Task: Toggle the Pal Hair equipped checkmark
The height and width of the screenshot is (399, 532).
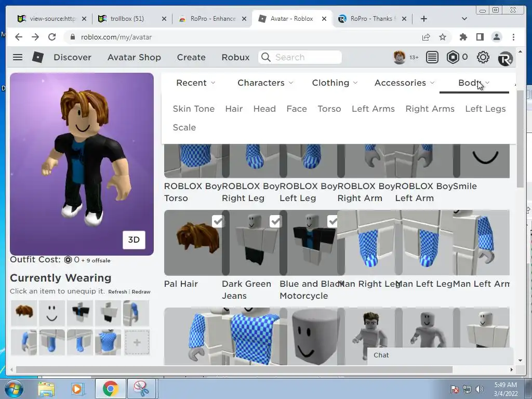Action: [218, 221]
